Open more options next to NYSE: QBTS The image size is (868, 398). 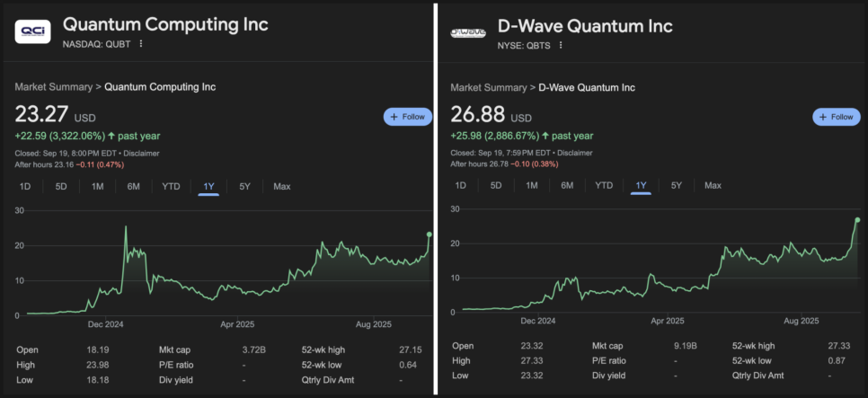[x=561, y=46]
